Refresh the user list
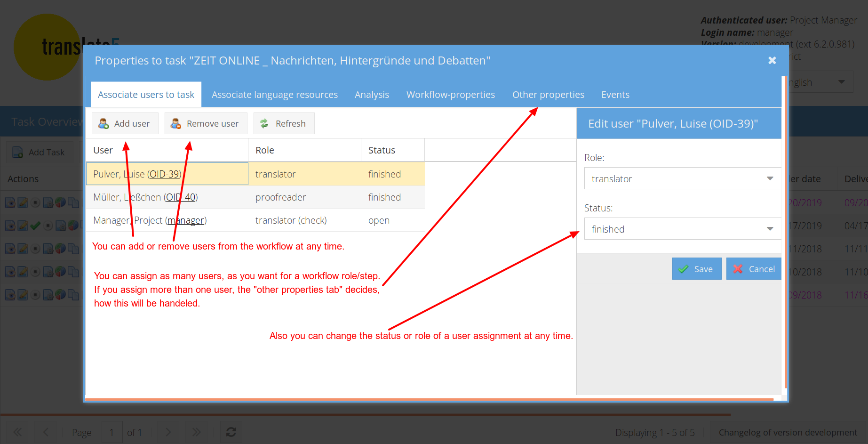Image resolution: width=868 pixels, height=444 pixels. click(x=284, y=123)
